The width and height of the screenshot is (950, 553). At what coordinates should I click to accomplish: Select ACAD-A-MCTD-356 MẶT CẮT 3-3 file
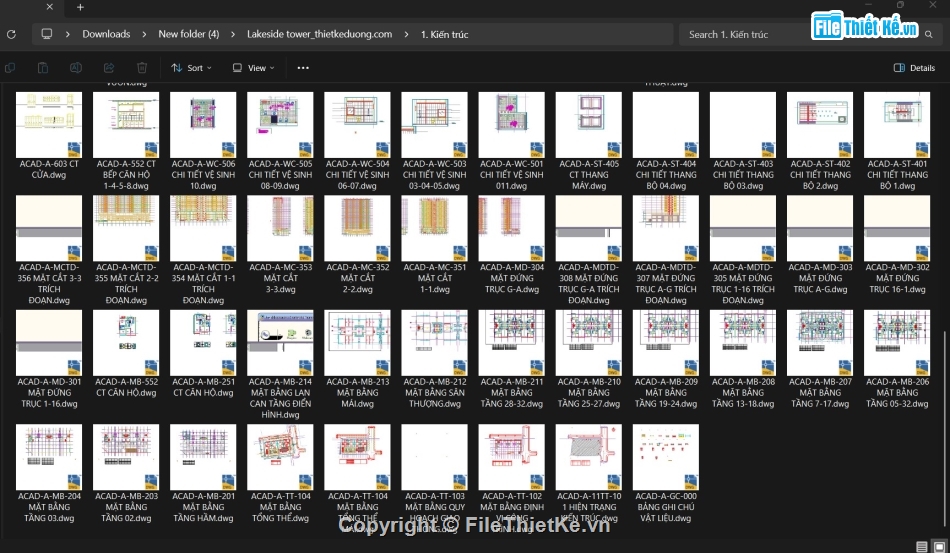(x=49, y=250)
